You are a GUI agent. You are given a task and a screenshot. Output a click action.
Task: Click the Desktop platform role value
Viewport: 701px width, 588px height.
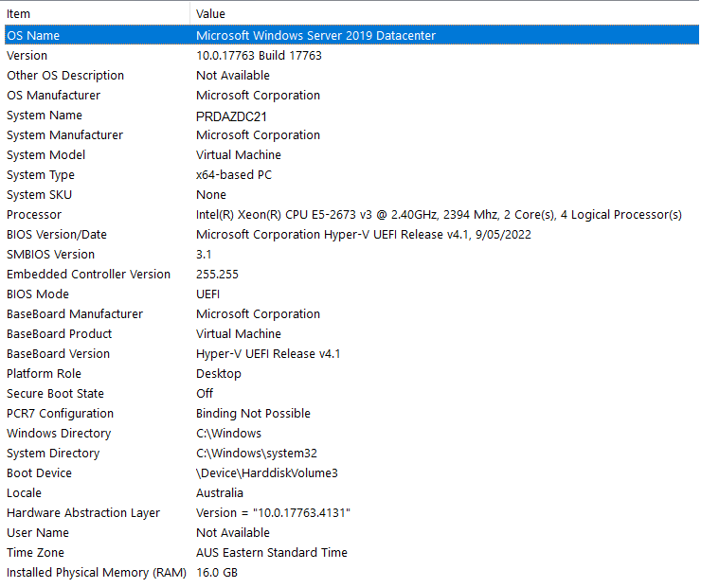click(x=219, y=373)
